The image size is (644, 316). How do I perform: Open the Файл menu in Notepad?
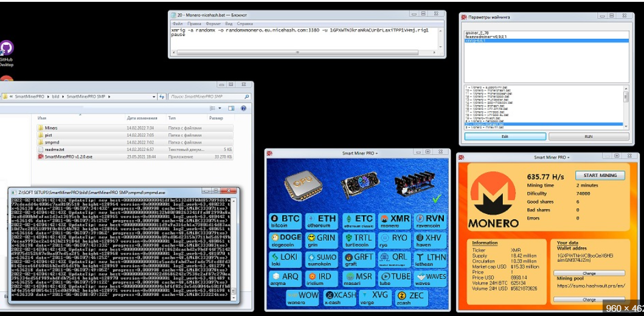click(x=178, y=24)
